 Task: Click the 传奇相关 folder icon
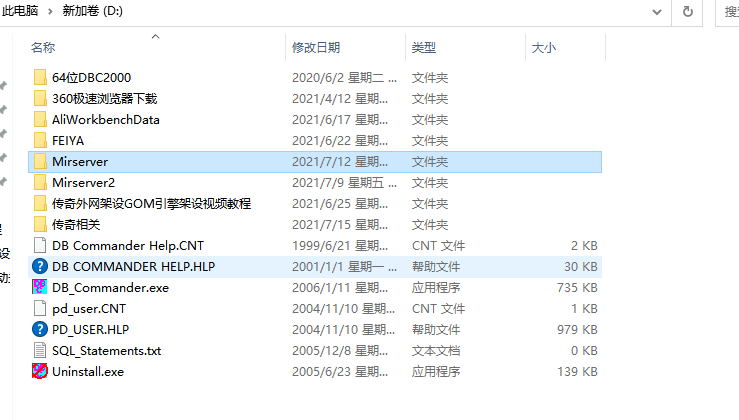click(40, 224)
